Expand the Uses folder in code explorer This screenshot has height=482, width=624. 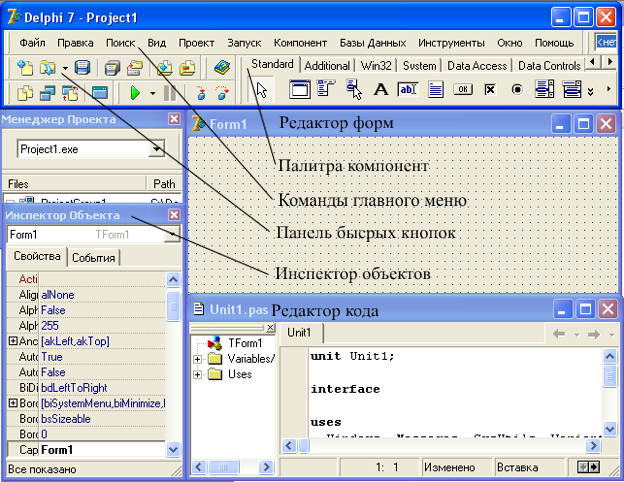(199, 375)
